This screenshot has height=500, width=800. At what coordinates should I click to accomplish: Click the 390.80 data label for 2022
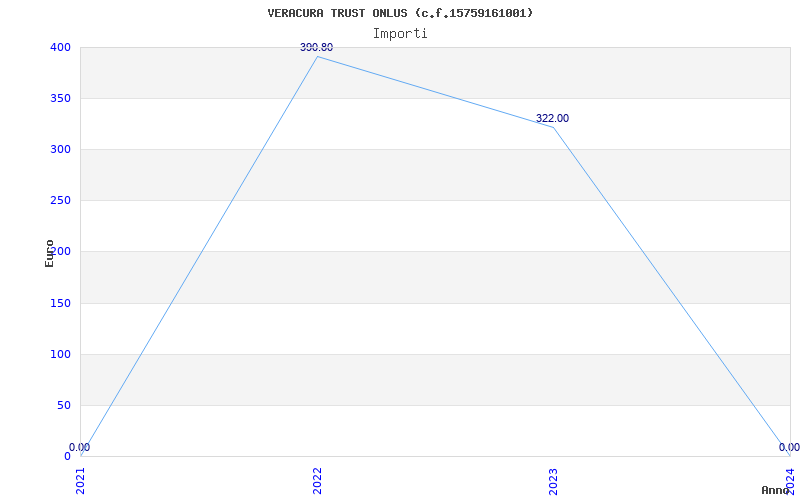coord(316,47)
